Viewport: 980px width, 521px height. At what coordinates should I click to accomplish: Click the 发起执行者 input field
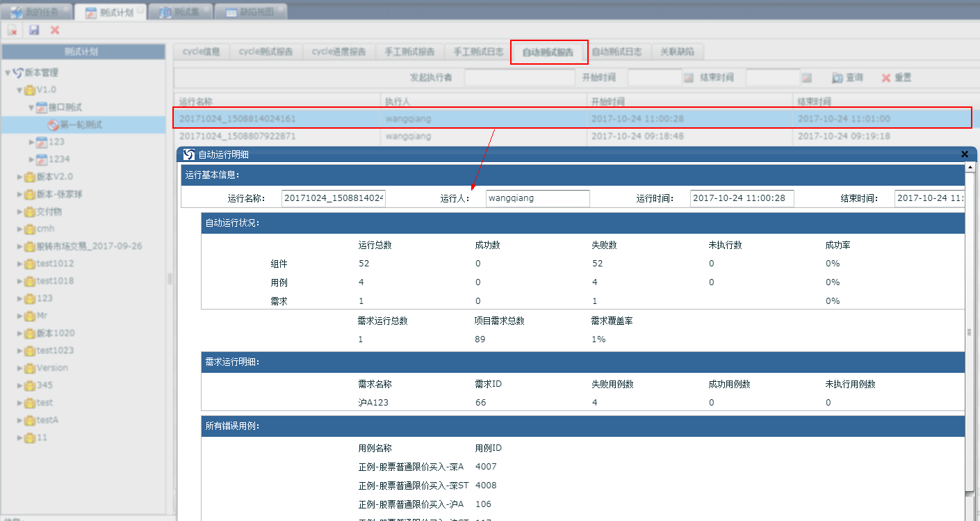pos(519,78)
